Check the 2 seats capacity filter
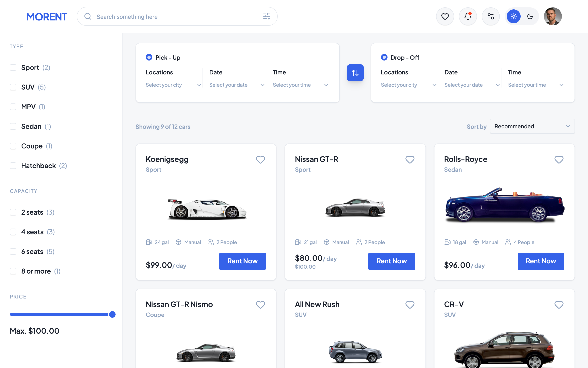The height and width of the screenshot is (368, 588). tap(13, 212)
